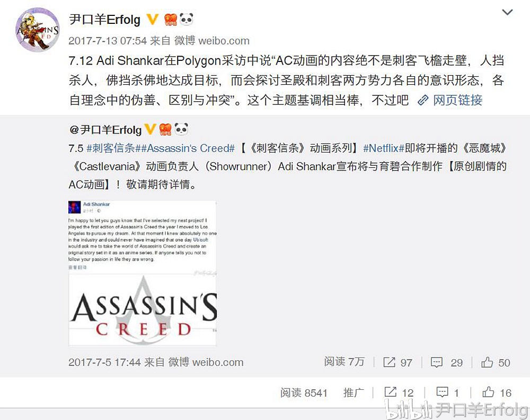Open comments icon showing 1
The height and width of the screenshot is (420, 530).
click(442, 392)
